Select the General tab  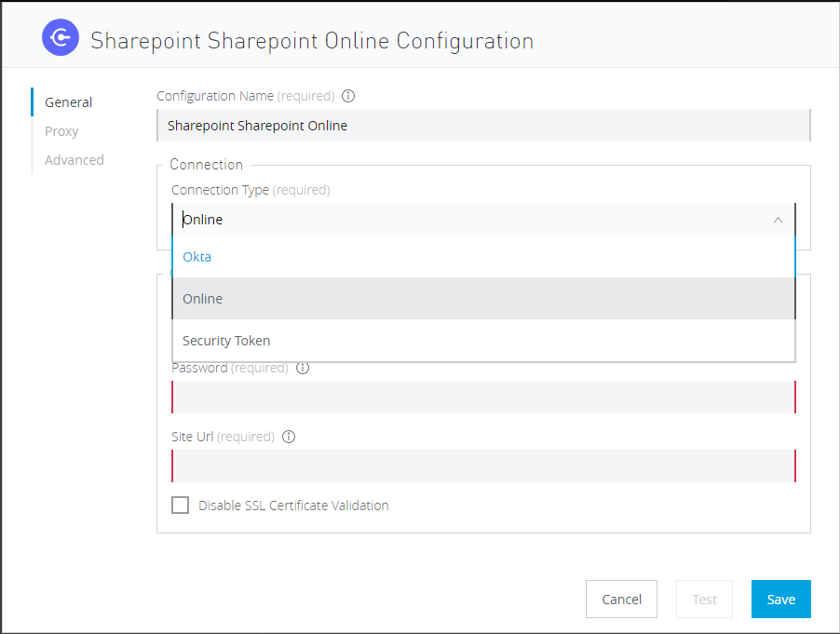[x=68, y=101]
